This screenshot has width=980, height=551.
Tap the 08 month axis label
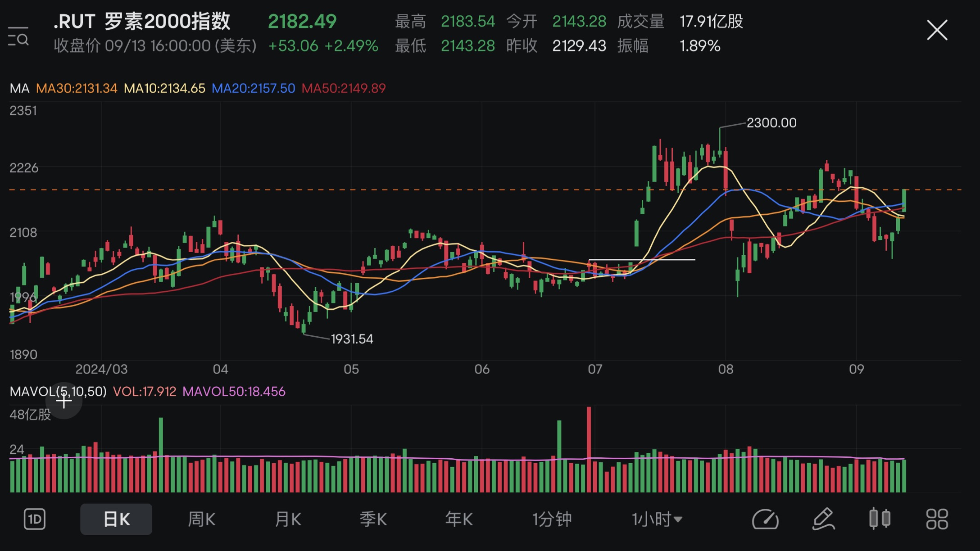click(726, 369)
